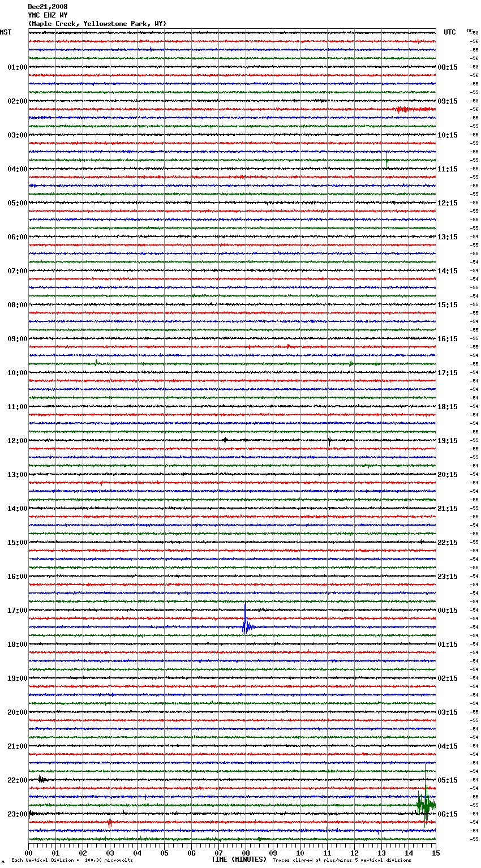Click minute 00 on the time axis
The height and width of the screenshot is (868, 481).
tap(29, 853)
